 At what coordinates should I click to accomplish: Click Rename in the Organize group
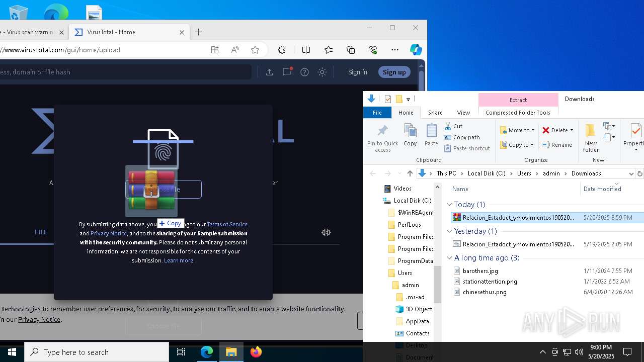[x=557, y=145]
